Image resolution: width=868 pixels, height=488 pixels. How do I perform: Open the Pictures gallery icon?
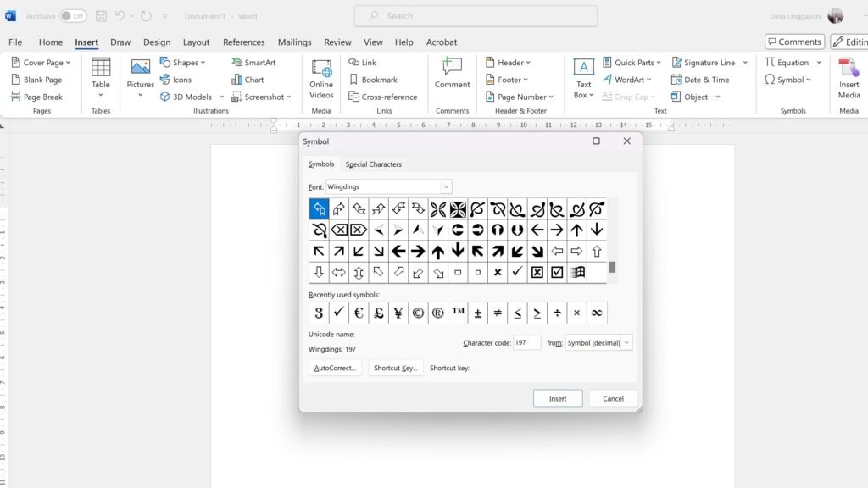(x=141, y=69)
